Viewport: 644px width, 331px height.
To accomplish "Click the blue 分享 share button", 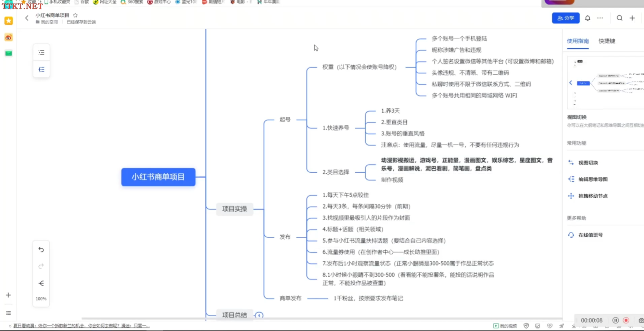I will (566, 18).
